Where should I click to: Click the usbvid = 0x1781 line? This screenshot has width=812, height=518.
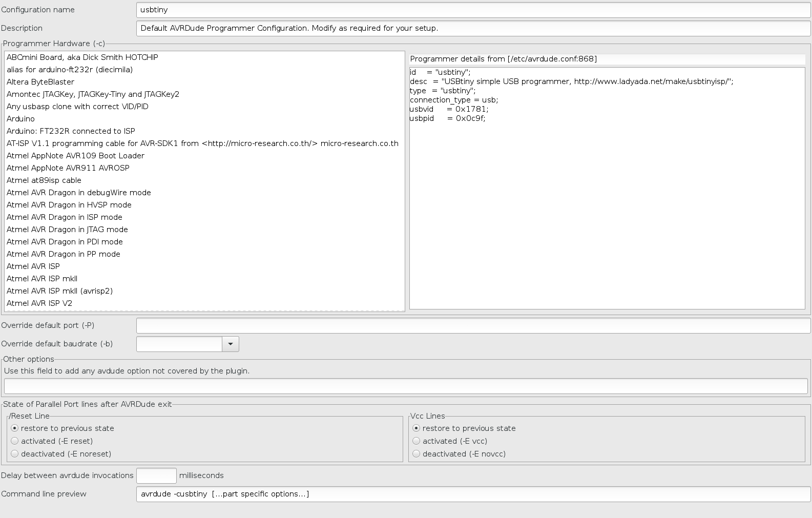tap(449, 109)
